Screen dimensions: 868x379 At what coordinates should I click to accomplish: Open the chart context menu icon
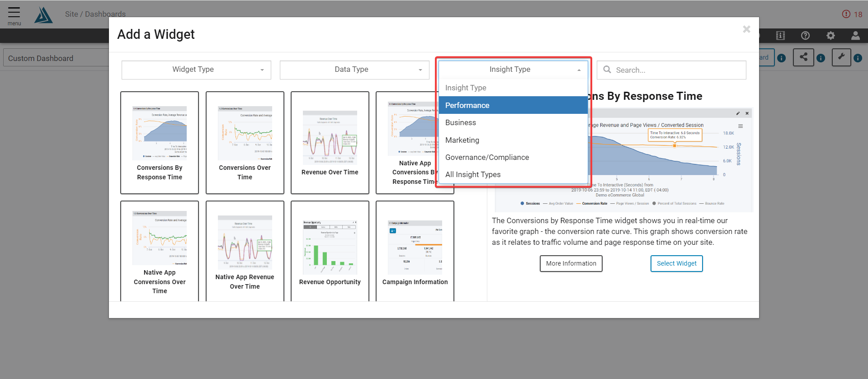[x=741, y=126]
